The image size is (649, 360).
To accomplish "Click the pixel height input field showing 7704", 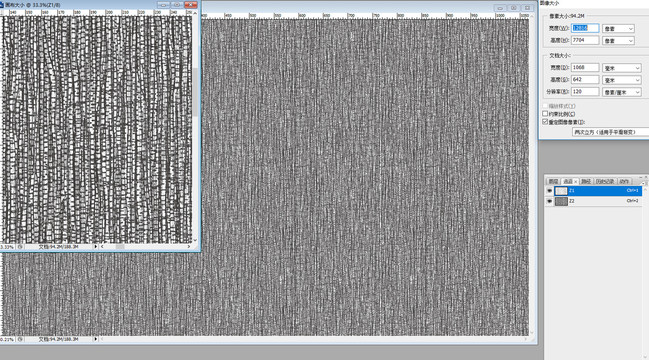I will click(585, 40).
